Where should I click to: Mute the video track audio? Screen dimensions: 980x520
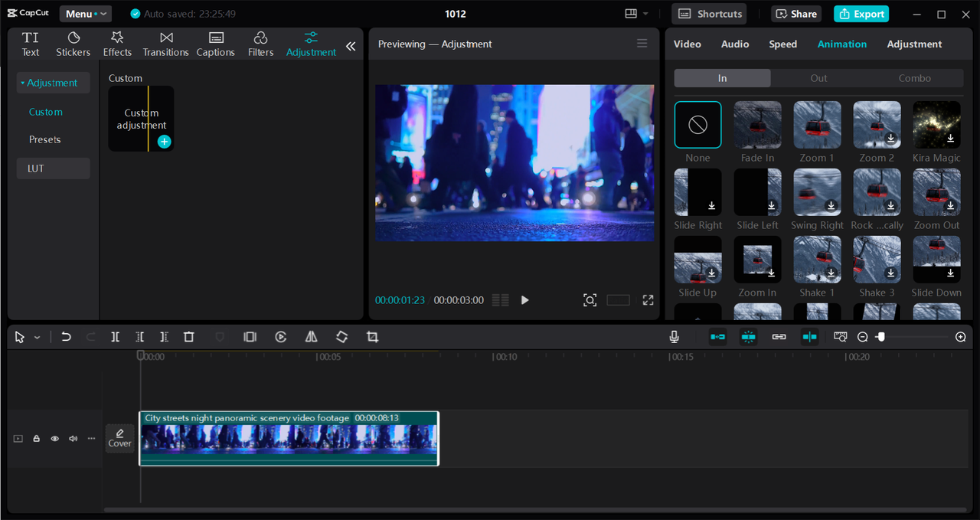(73, 439)
